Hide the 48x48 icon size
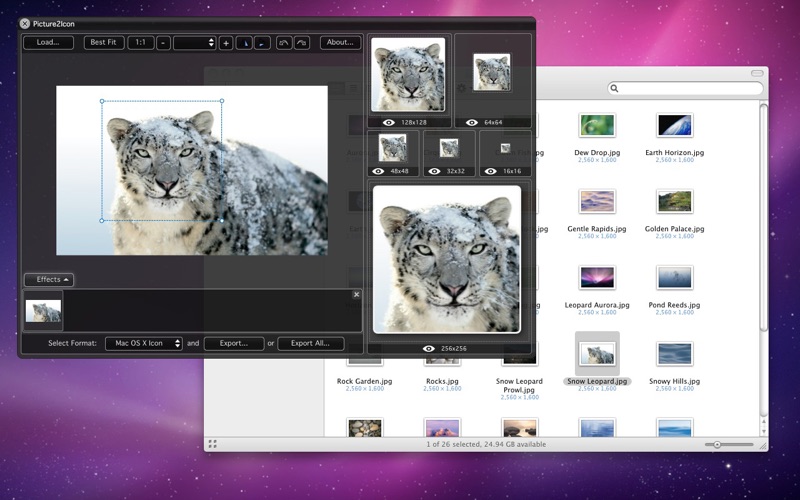Image resolution: width=800 pixels, height=500 pixels. (x=378, y=171)
